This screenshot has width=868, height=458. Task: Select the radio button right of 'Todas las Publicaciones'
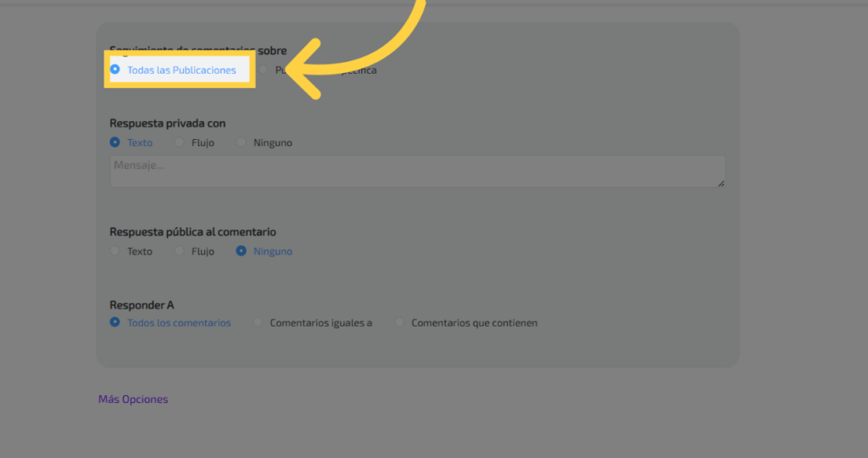pos(264,70)
